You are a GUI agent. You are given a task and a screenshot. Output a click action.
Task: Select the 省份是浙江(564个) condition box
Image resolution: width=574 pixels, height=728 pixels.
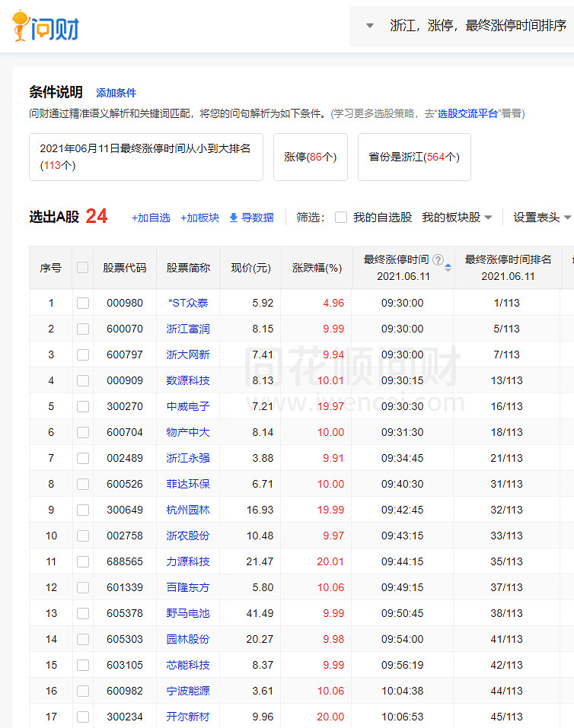point(414,157)
